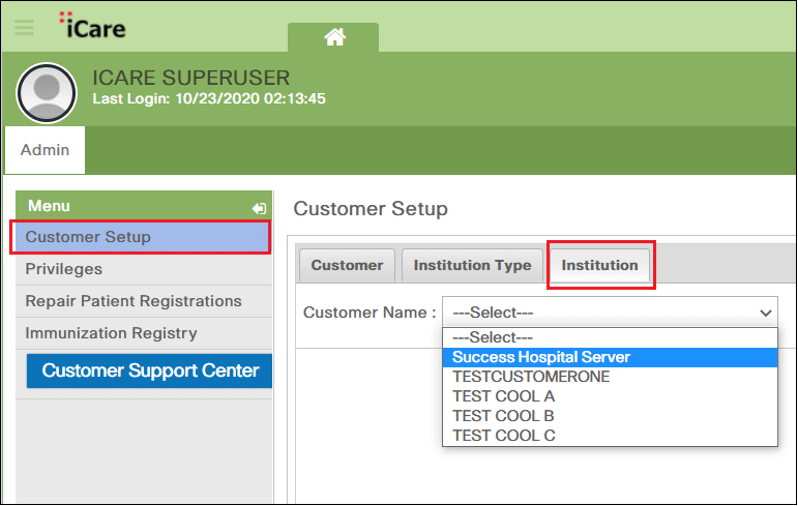Choose TESTCUSTOMERONE from the list
Viewport: 798px width, 506px height.
point(531,377)
